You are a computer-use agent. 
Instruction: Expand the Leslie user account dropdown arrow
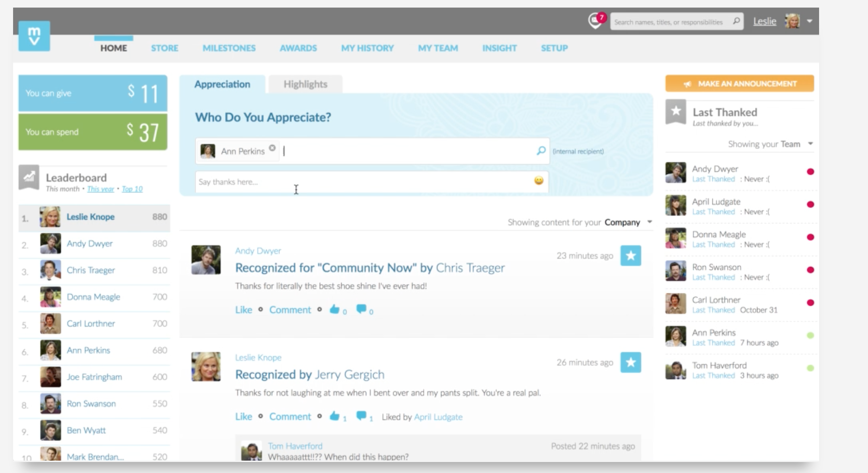tap(809, 21)
